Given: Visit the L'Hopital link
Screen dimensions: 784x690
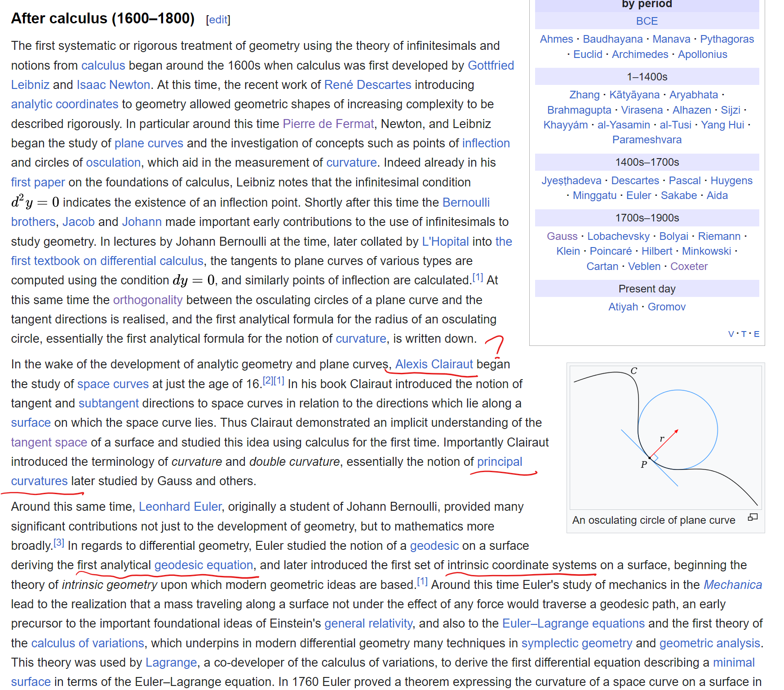Looking at the screenshot, I should [x=445, y=242].
